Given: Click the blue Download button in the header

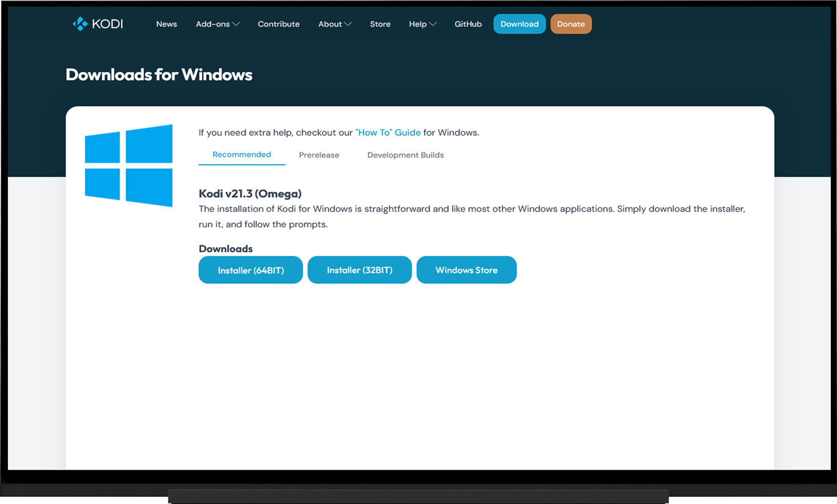Looking at the screenshot, I should 520,24.
